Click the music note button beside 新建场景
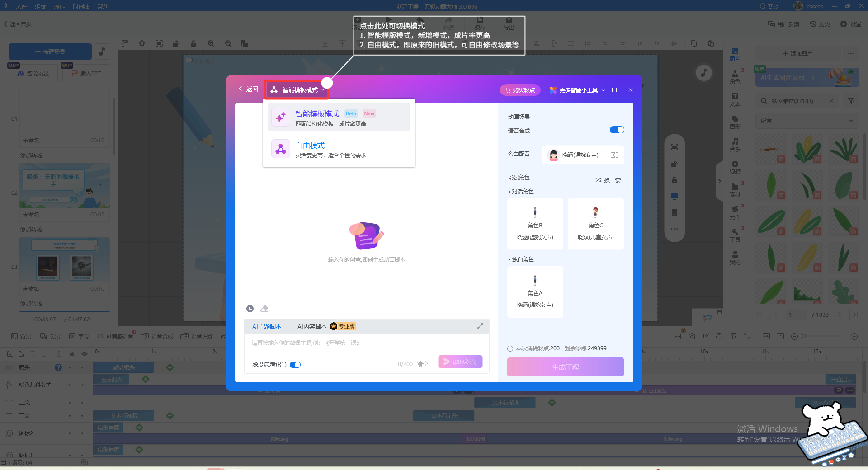Screen dimensions: 868x470 tap(102, 52)
